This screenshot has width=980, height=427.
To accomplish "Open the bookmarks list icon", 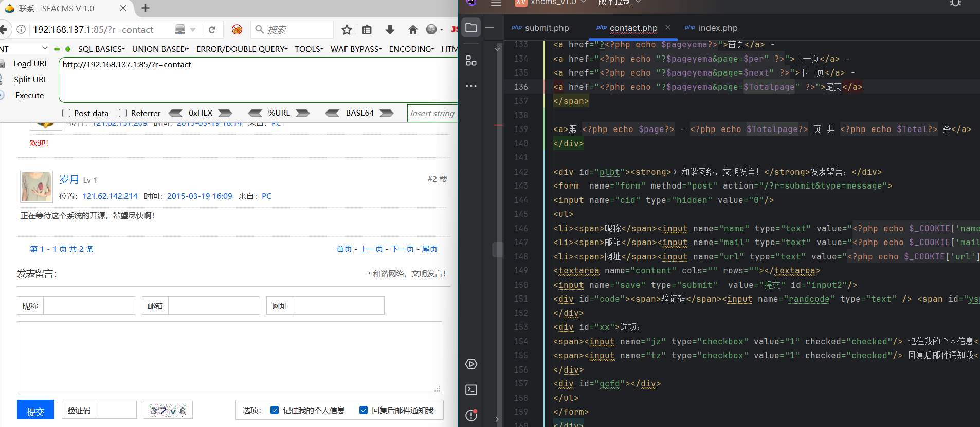I will [367, 30].
